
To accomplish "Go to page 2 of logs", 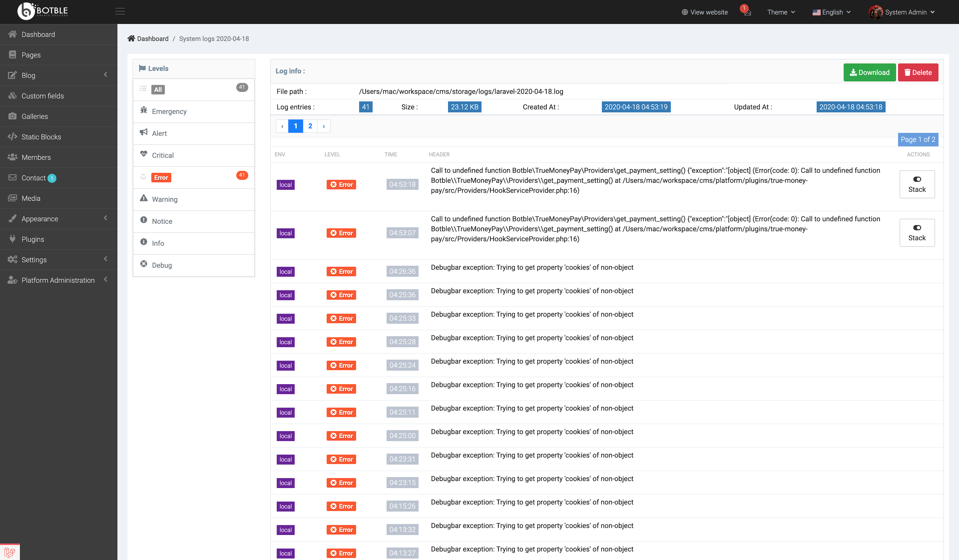I will point(310,126).
